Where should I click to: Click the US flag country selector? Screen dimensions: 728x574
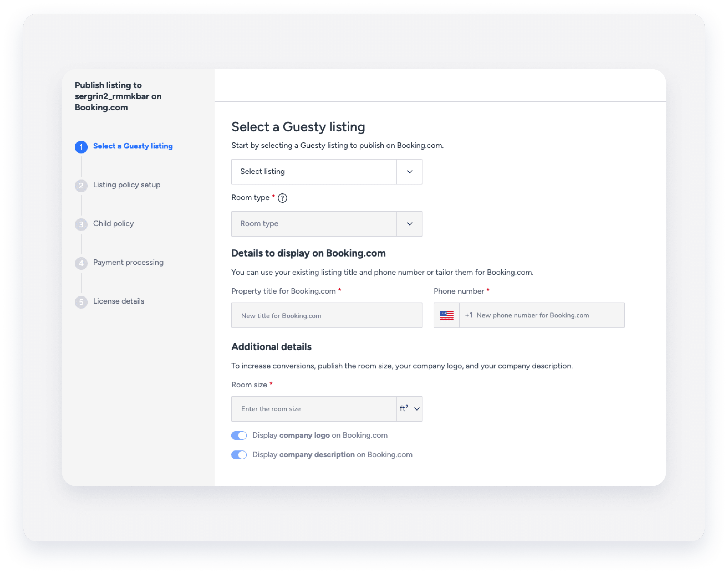coord(446,315)
